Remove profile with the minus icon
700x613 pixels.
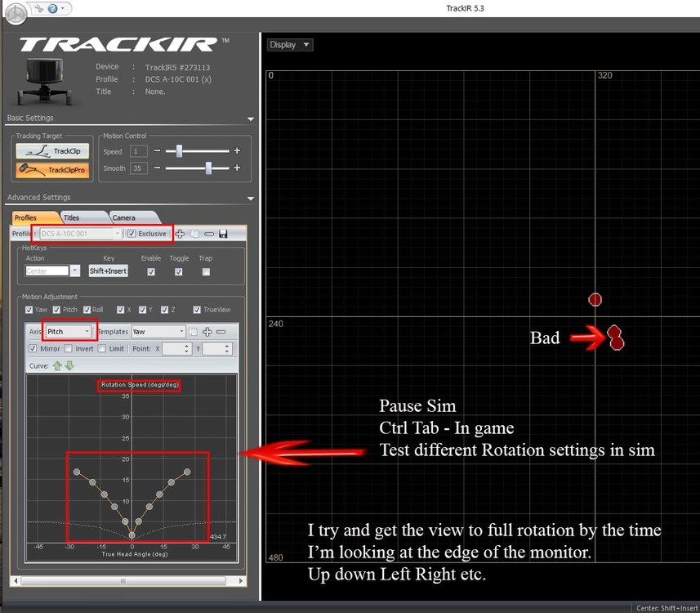209,234
